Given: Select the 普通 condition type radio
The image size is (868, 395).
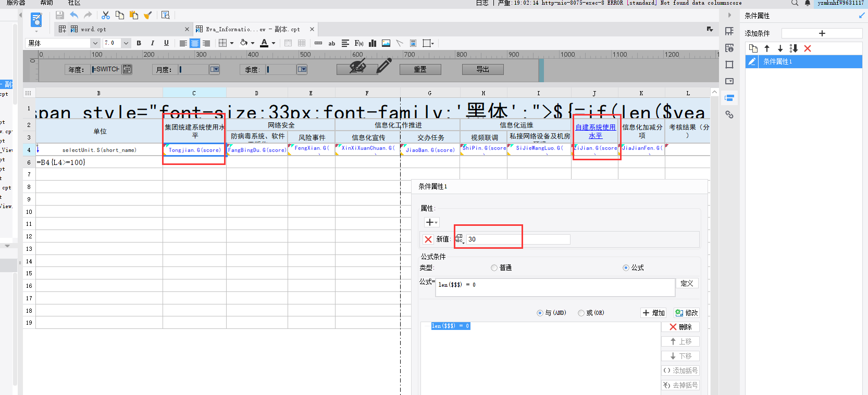Looking at the screenshot, I should click(x=494, y=267).
